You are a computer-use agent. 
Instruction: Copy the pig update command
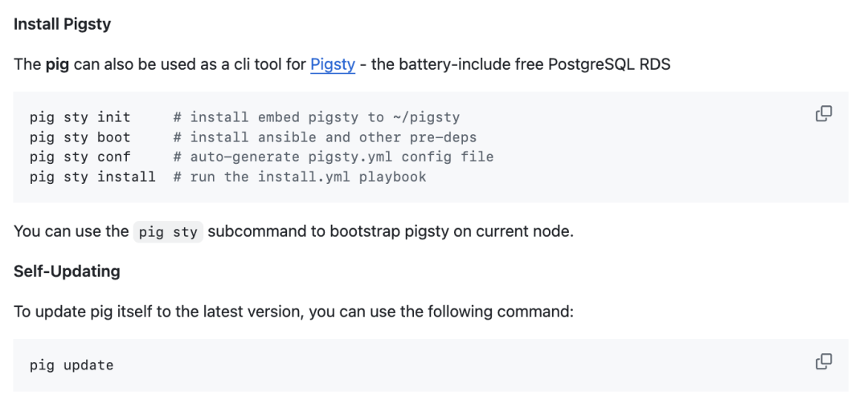(x=824, y=362)
